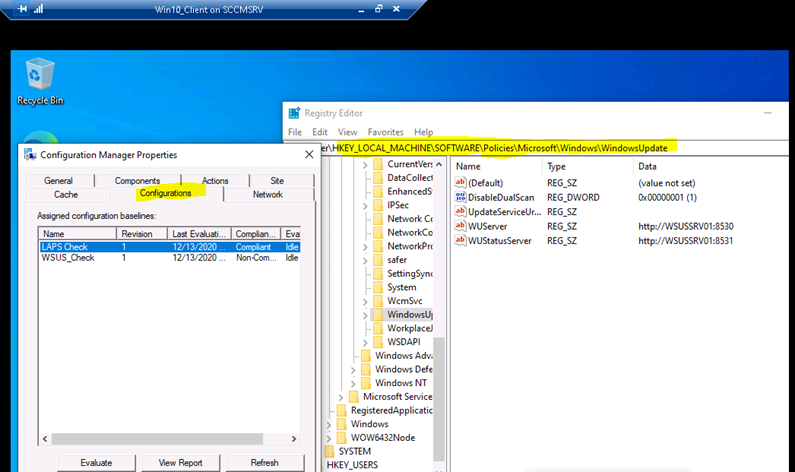Sort baselines by Complian... column header
Screen dimensions: 795x472
(256, 234)
